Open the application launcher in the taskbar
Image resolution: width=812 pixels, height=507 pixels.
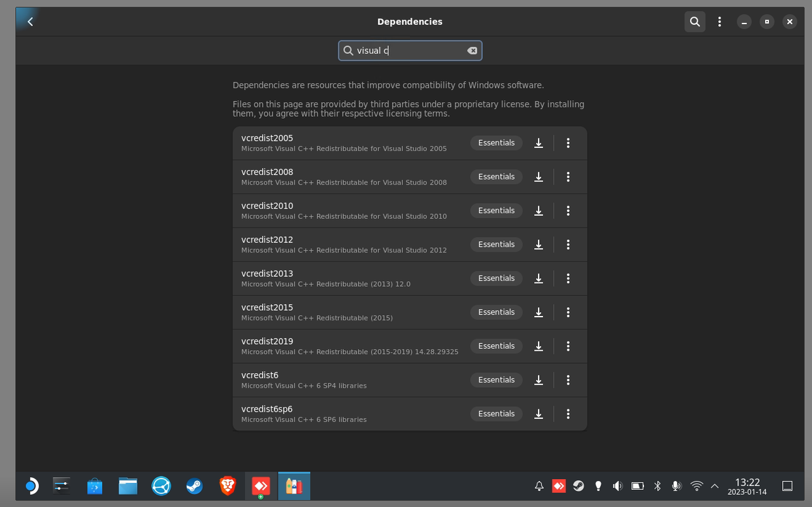coord(31,486)
